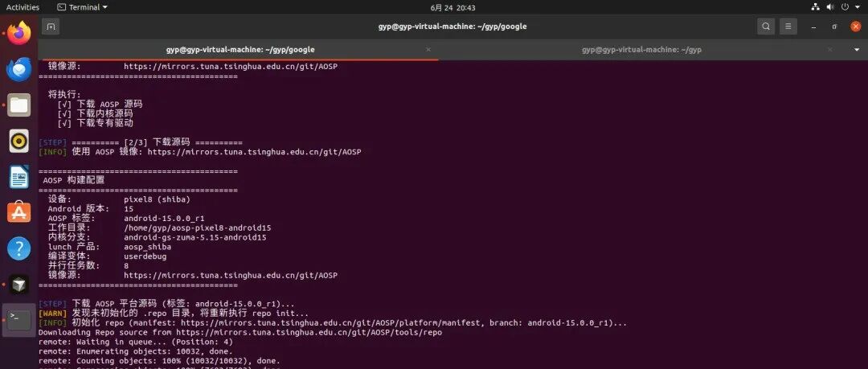Image resolution: width=868 pixels, height=369 pixels.
Task: Close the ~/gyp tab
Action: [829, 49]
